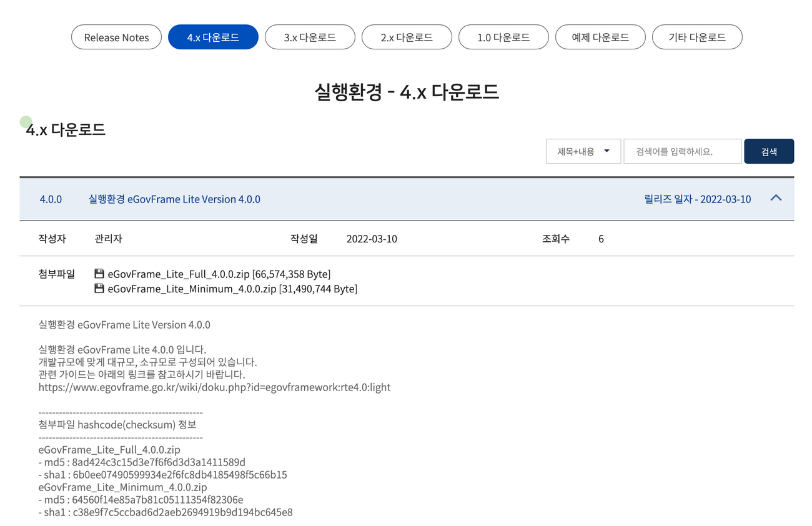Switch to the 예제 다운로드 tab
Image resolution: width=812 pixels, height=526 pixels.
coord(600,37)
